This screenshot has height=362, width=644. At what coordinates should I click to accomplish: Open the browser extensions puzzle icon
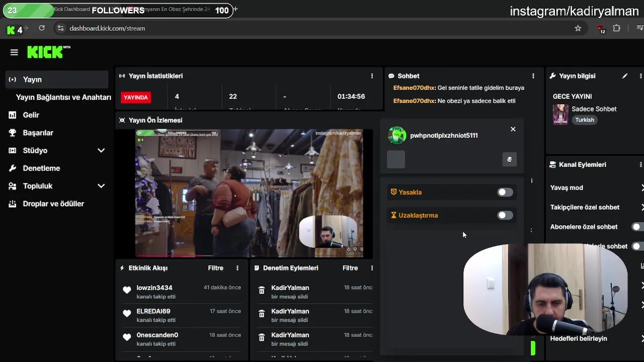616,28
